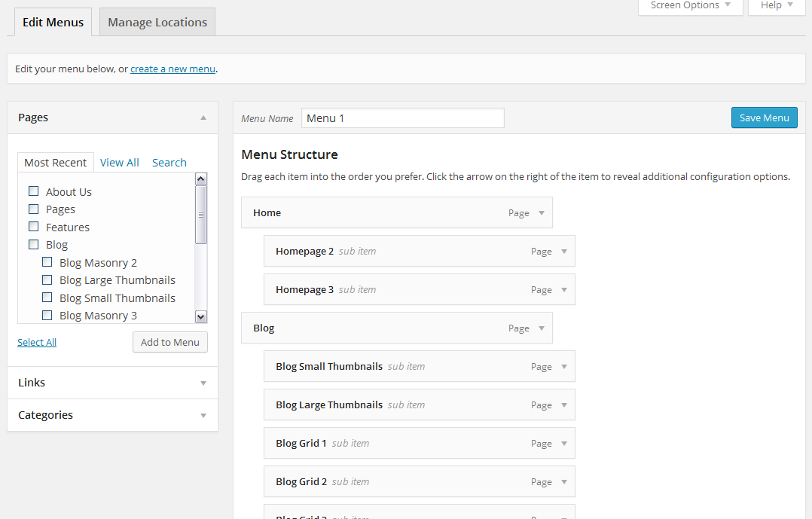Expand Blog Grid 2 item arrow

pyautogui.click(x=563, y=482)
